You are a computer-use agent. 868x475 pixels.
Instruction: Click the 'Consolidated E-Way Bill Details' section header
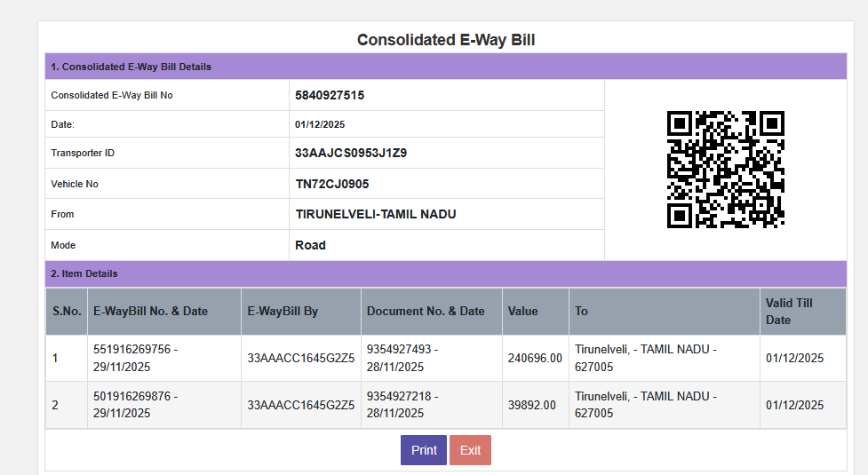[131, 67]
